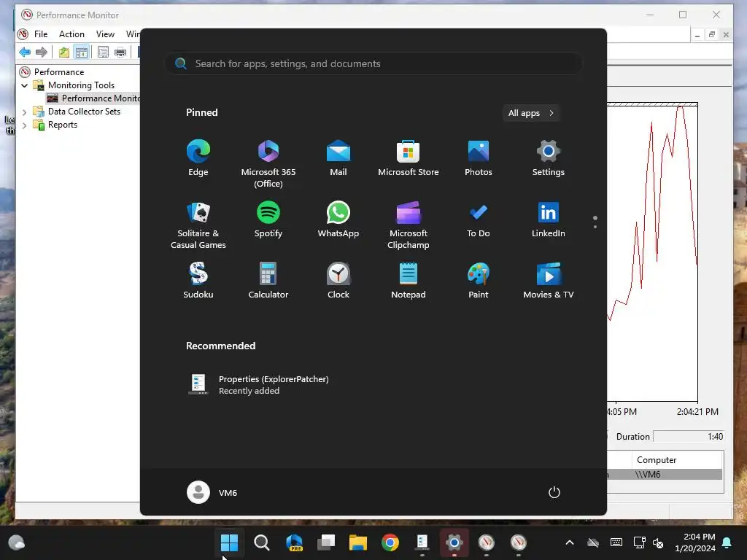Open taskbar Search magnifier
The width and height of the screenshot is (747, 560).
262,542
